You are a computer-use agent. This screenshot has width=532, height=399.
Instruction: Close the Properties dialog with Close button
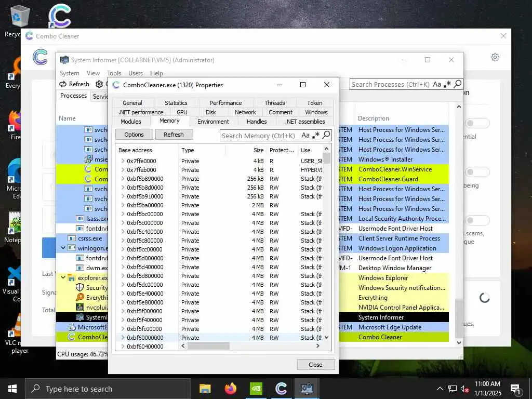[315, 364]
